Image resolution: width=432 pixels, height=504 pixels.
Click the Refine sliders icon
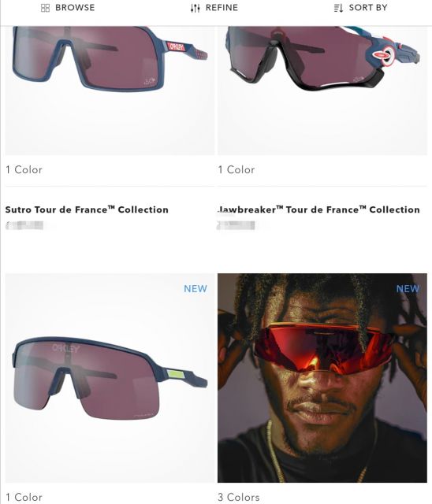click(196, 8)
